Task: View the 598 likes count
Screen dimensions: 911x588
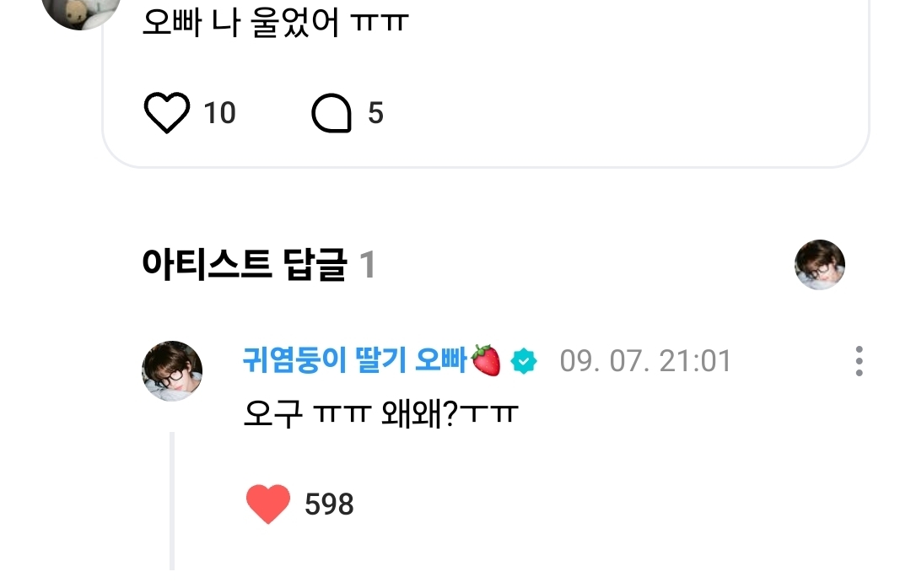Action: [329, 504]
